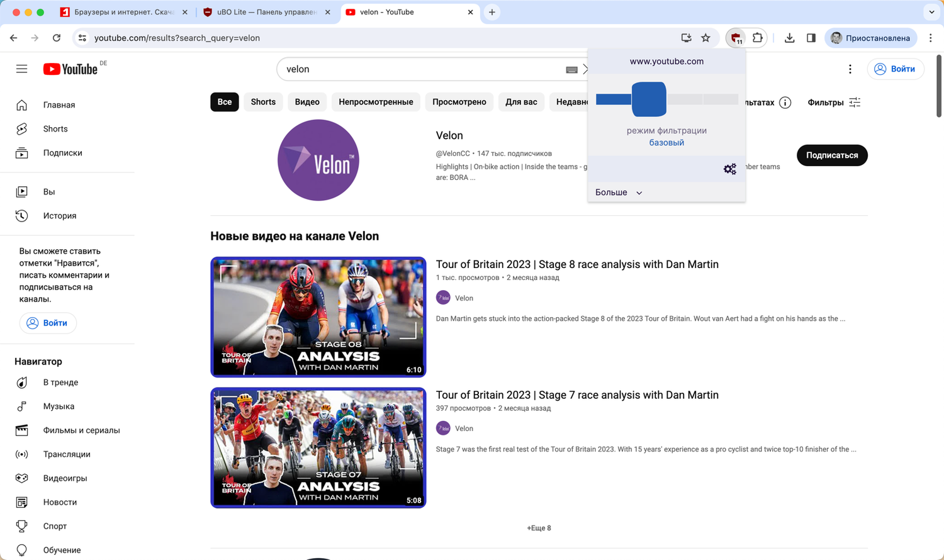Open the Stage 07 Analysis video thumbnail
944x560 pixels.
click(x=318, y=448)
